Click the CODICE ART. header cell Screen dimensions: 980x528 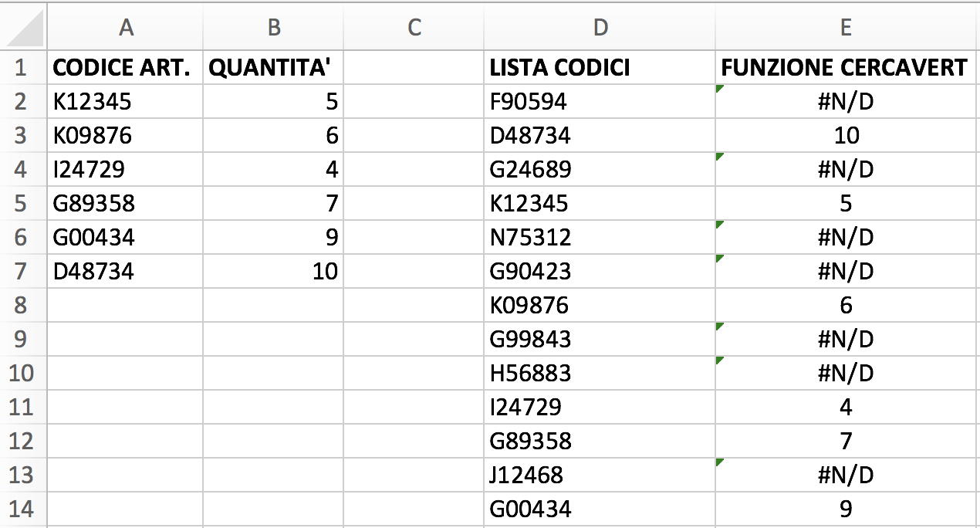pyautogui.click(x=126, y=68)
